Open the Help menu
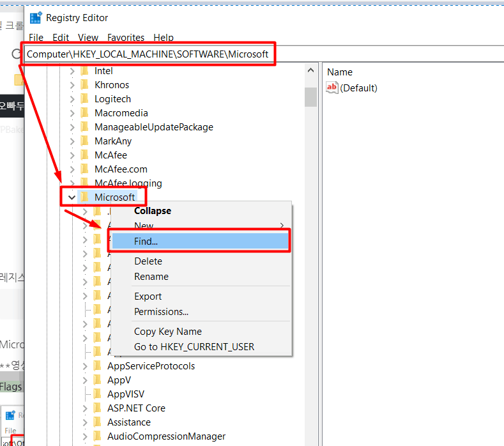The height and width of the screenshot is (446, 504). (x=164, y=38)
